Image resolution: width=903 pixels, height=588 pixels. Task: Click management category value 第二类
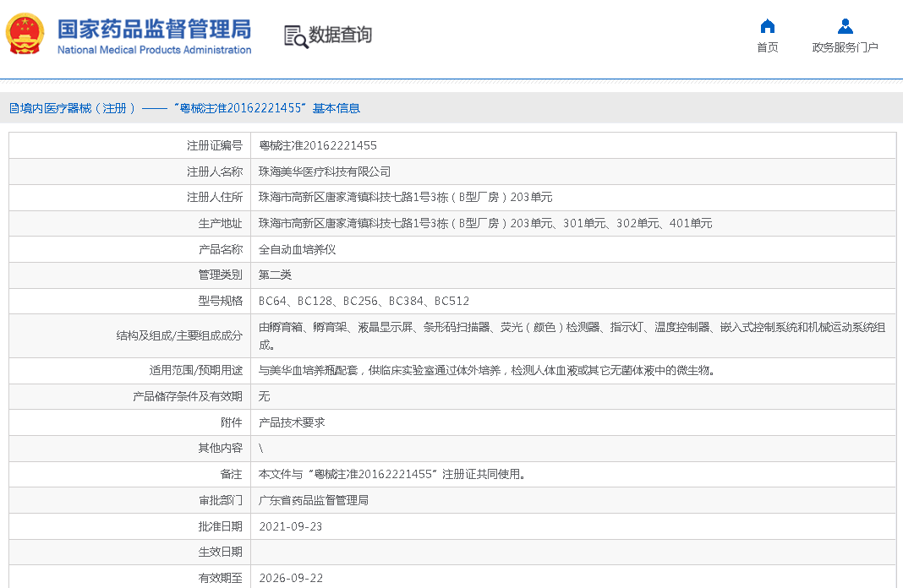pos(275,275)
